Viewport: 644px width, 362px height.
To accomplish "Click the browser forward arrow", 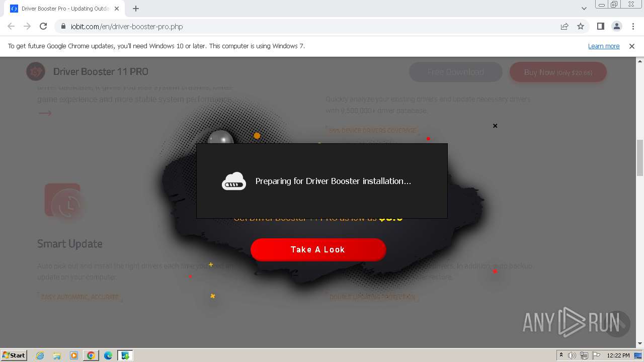I will 27,26.
